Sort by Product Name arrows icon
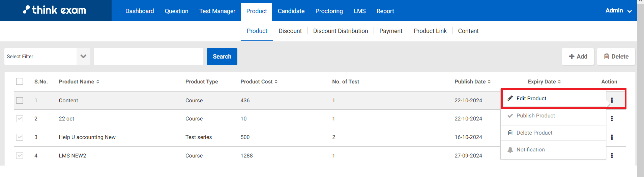Screen dimensions: 644x177 pyautogui.click(x=98, y=82)
